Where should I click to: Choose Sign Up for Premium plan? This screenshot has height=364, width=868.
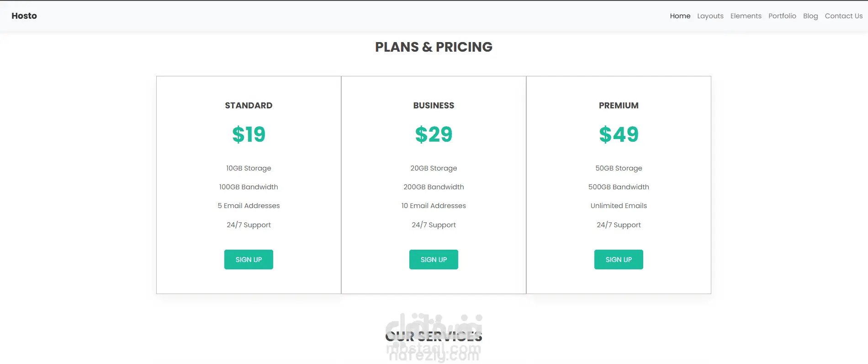618,259
